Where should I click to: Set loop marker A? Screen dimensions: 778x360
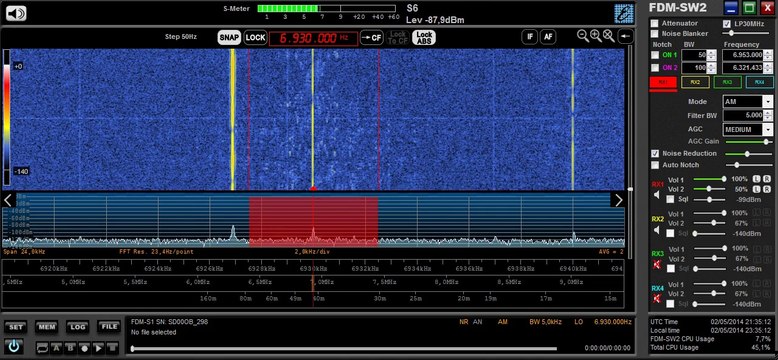pyautogui.click(x=57, y=348)
